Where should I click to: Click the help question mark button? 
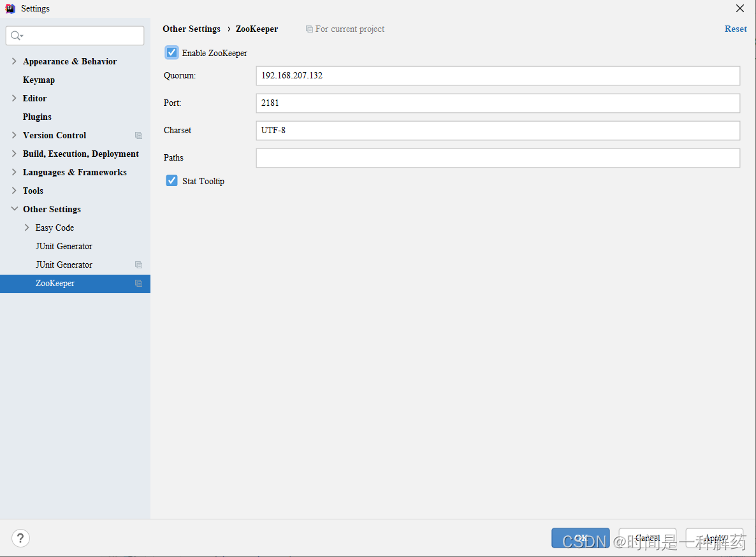click(x=20, y=539)
